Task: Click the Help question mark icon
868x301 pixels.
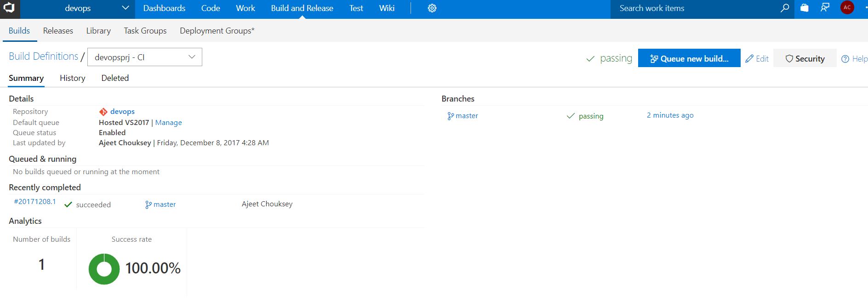Action: (845, 59)
